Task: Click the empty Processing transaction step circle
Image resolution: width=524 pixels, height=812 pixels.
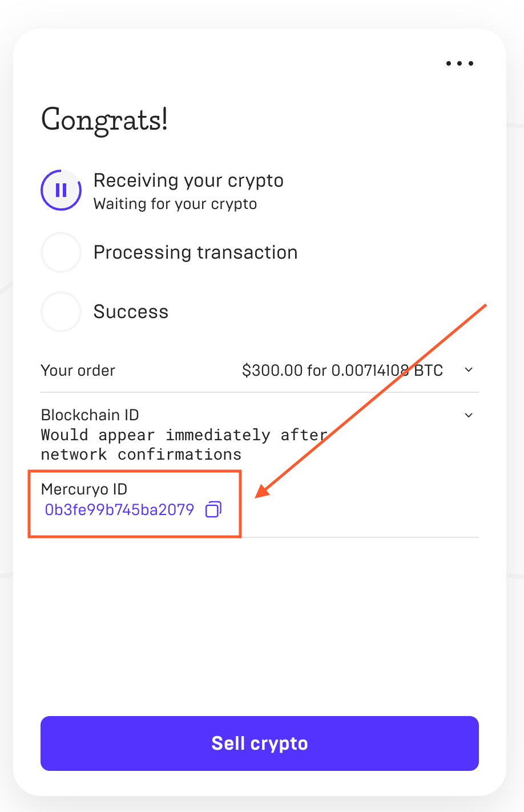Action: 61,252
